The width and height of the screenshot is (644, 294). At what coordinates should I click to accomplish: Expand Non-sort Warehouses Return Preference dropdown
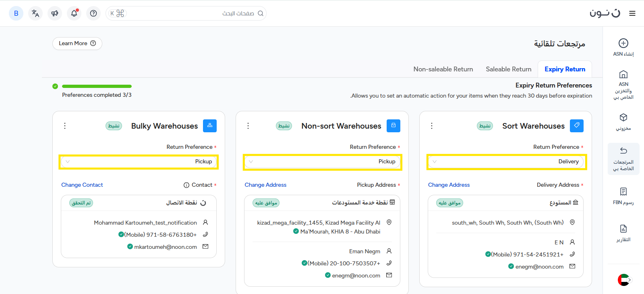(x=323, y=162)
